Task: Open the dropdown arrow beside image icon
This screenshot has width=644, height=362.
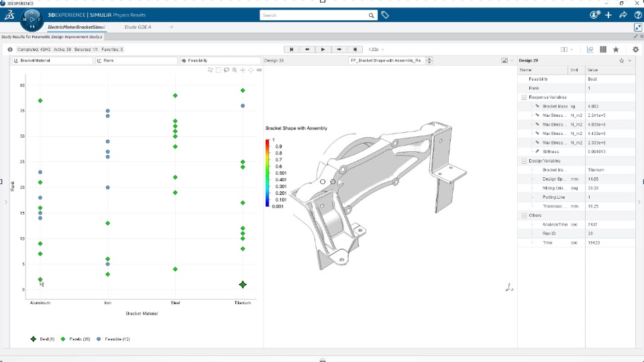Action: pos(512,60)
